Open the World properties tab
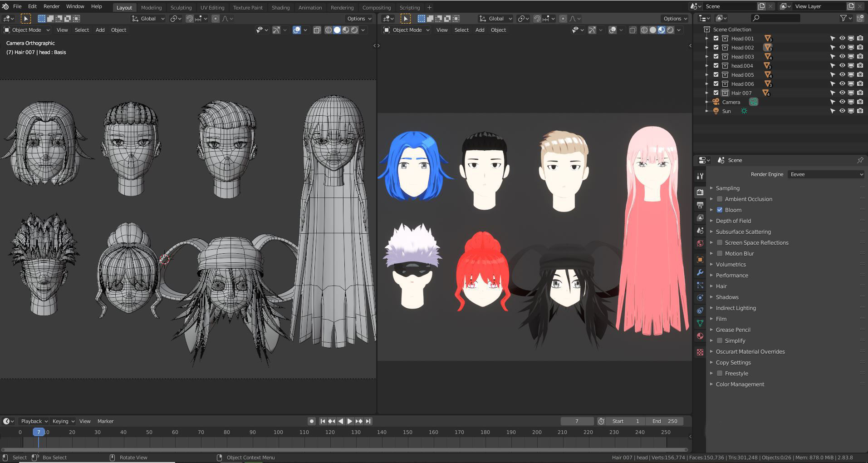The image size is (868, 463). coord(700,243)
